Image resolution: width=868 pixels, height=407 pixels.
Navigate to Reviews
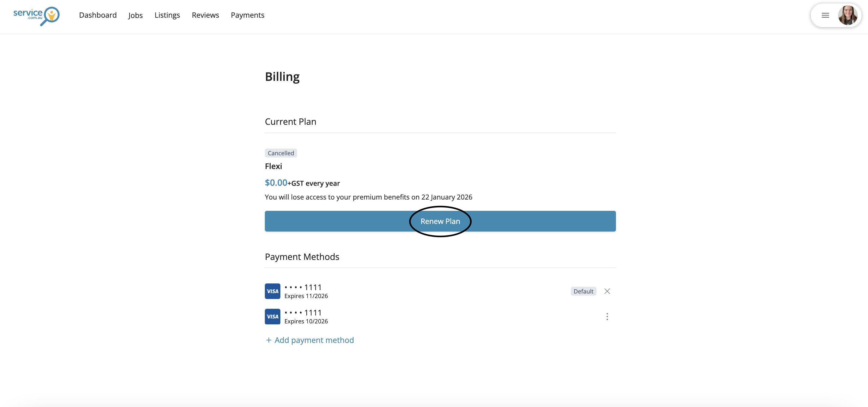[x=205, y=15]
